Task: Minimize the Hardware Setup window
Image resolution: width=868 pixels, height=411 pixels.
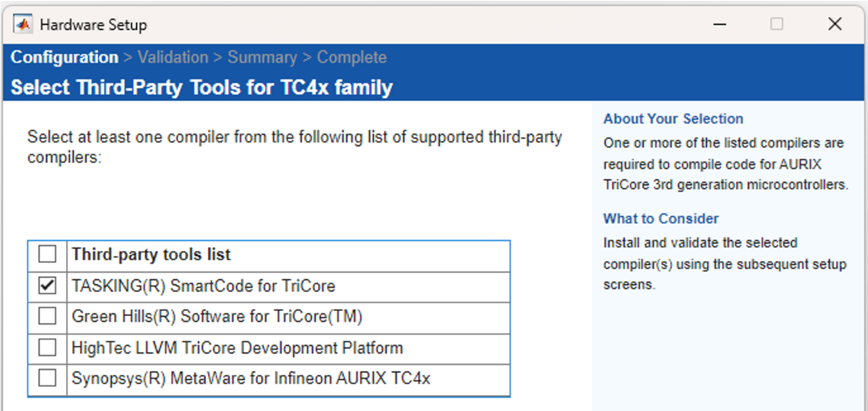Action: click(719, 24)
